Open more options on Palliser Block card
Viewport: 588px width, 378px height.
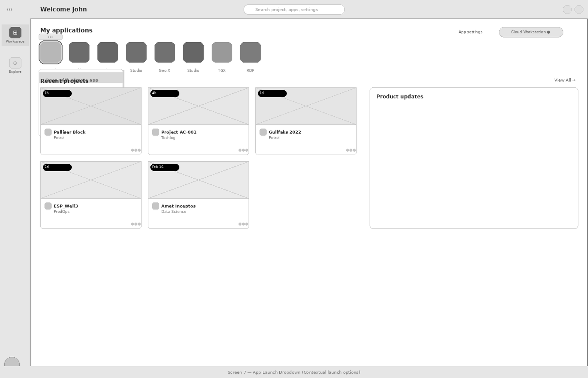[136, 150]
